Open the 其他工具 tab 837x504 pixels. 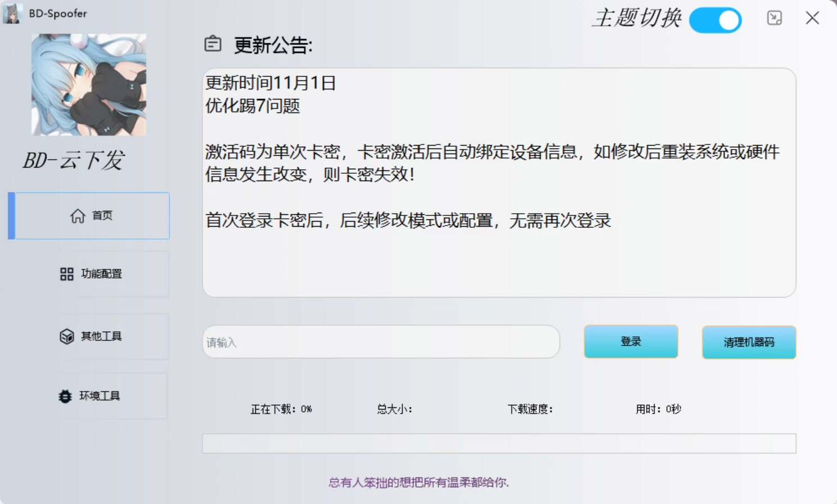tap(92, 336)
